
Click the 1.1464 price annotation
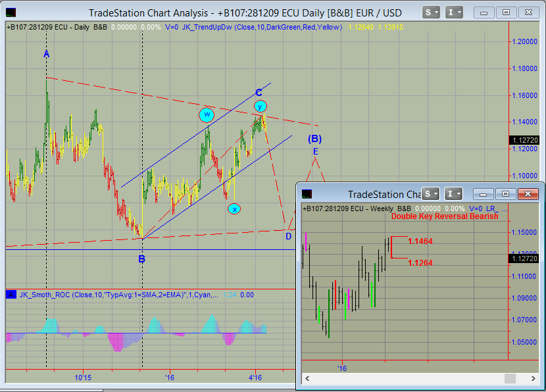pyautogui.click(x=420, y=241)
